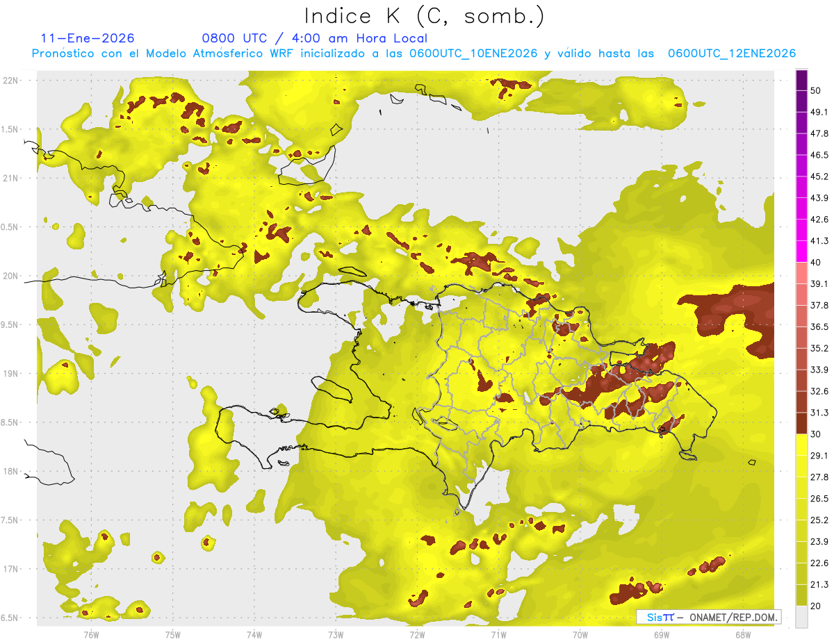Click the '25.2' color scale value
This screenshot has width=834, height=644.
pos(819,520)
